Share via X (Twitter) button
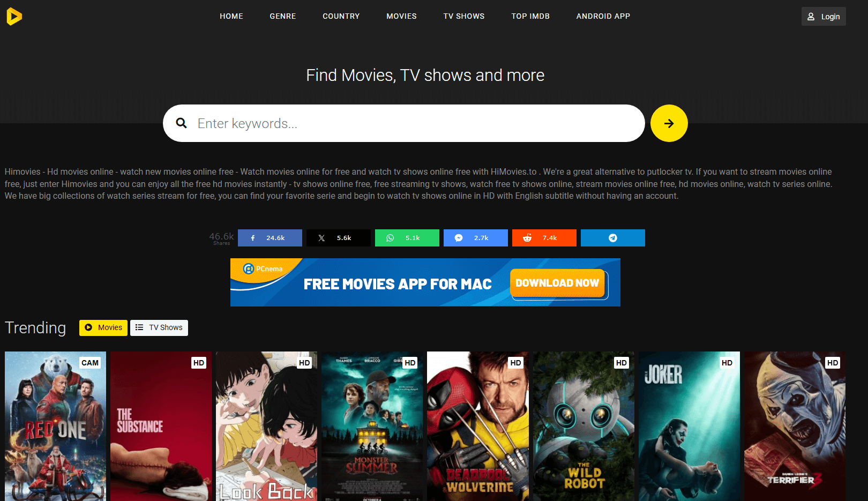 click(338, 238)
